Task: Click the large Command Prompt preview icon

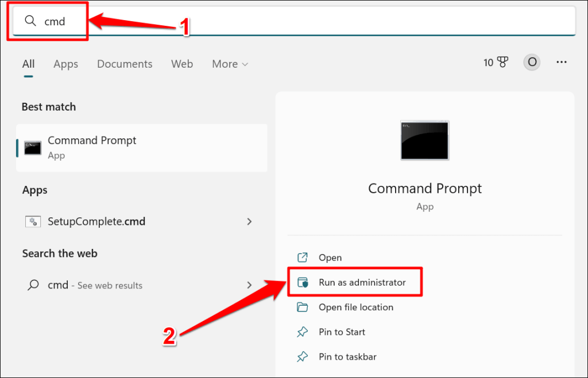Action: [425, 140]
